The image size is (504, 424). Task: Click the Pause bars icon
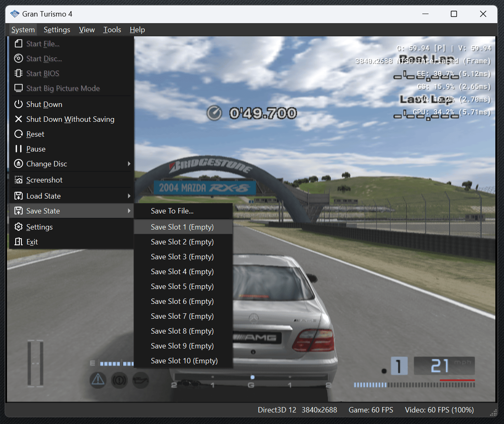(18, 149)
